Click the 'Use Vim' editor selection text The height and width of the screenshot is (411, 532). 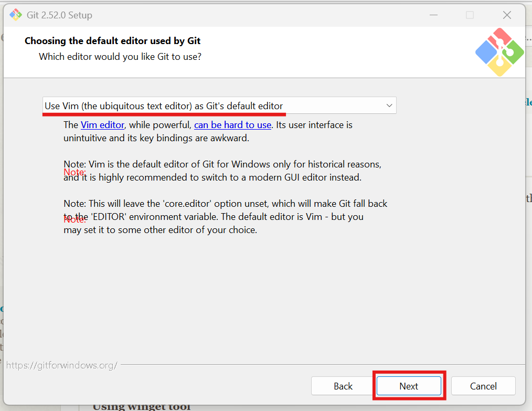click(164, 106)
